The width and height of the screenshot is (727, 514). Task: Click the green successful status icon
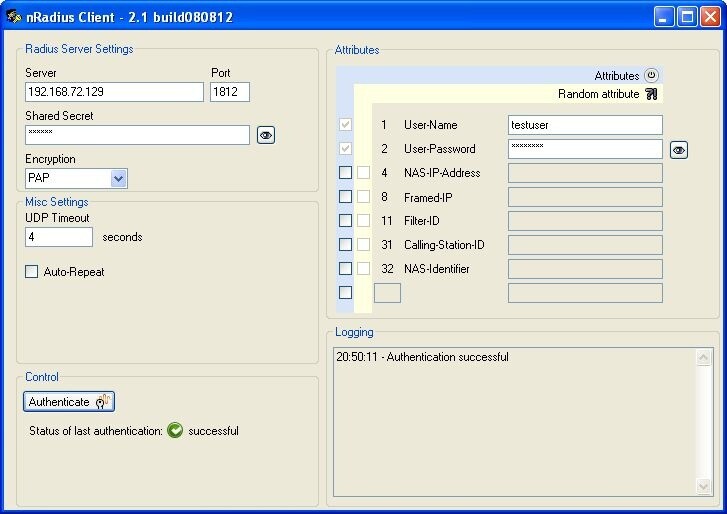coord(175,431)
